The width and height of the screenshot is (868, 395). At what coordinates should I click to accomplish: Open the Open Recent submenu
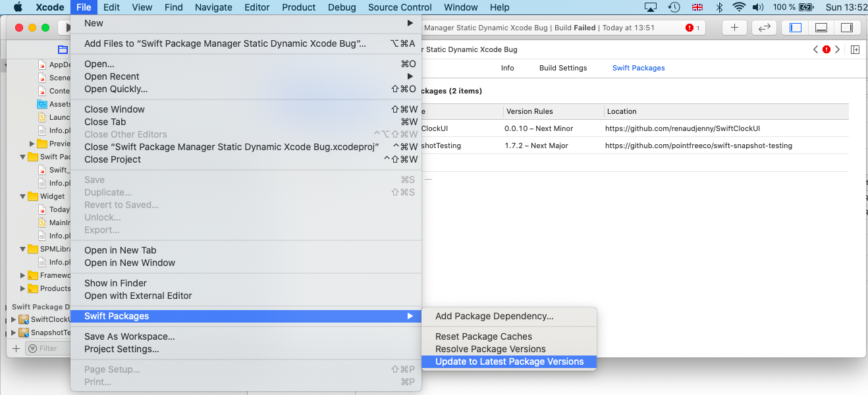[246, 76]
